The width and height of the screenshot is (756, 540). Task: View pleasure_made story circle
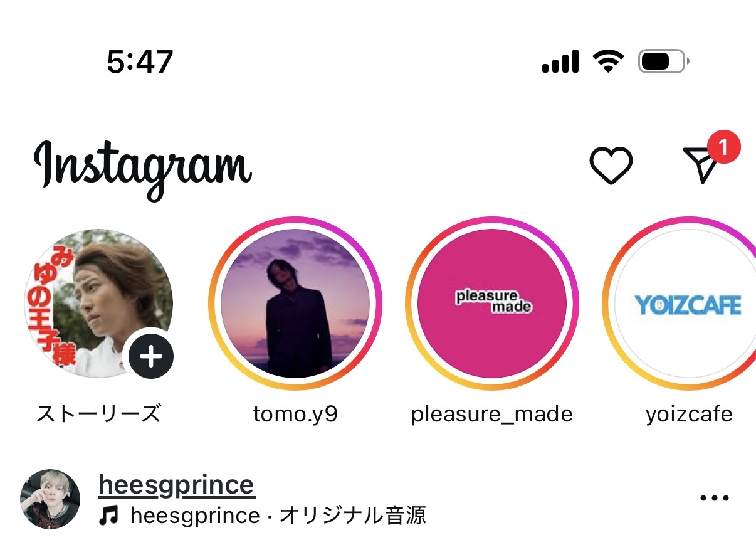tap(492, 304)
